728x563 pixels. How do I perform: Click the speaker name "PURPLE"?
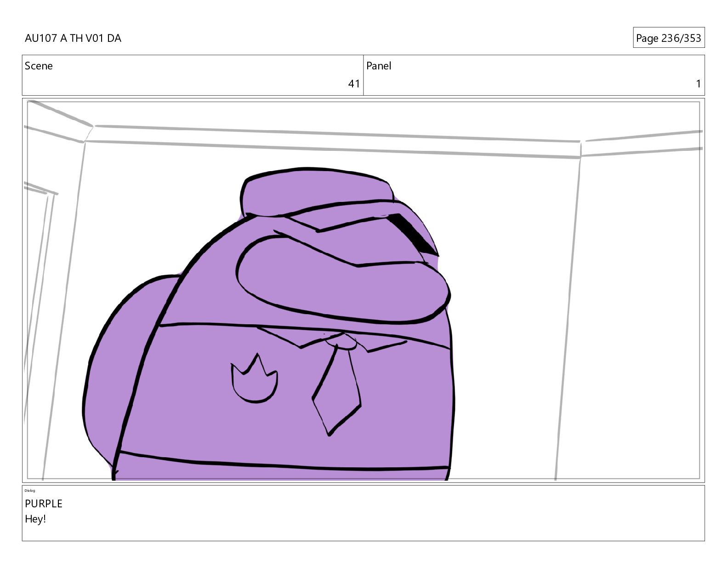(x=44, y=504)
